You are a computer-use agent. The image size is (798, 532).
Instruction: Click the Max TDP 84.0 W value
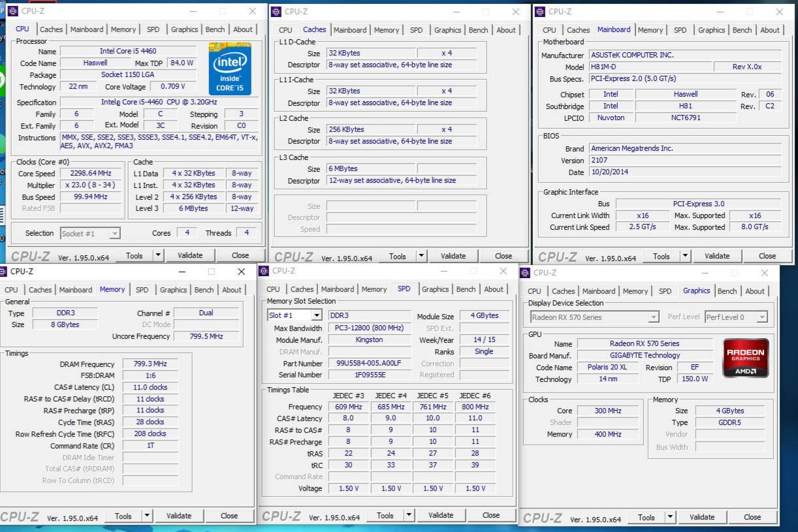182,63
